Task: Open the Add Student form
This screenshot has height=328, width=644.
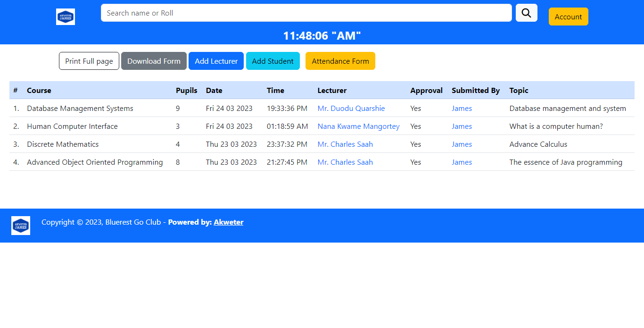Action: 272,61
